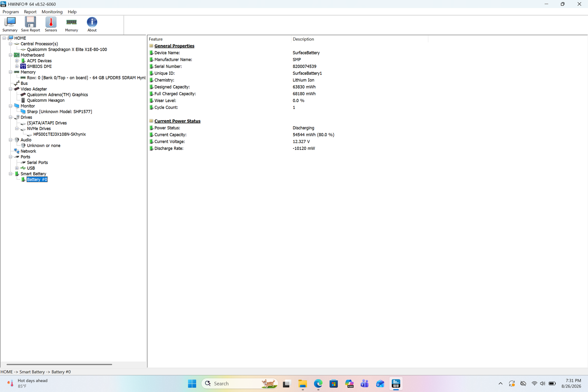This screenshot has width=588, height=392.
Task: Open the Sensors thermometer icon
Action: click(x=51, y=24)
